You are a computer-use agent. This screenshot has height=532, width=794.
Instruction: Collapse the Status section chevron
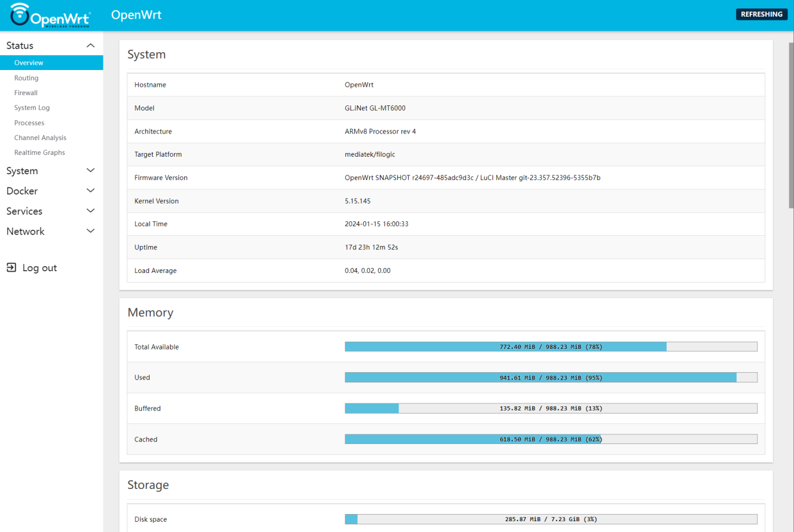click(90, 45)
